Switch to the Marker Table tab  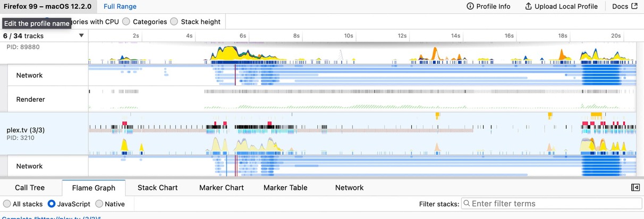(285, 188)
